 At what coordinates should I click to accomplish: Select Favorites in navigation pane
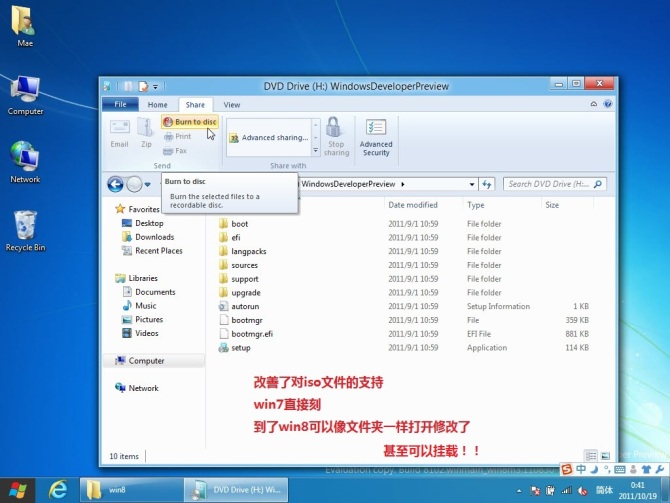[137, 209]
